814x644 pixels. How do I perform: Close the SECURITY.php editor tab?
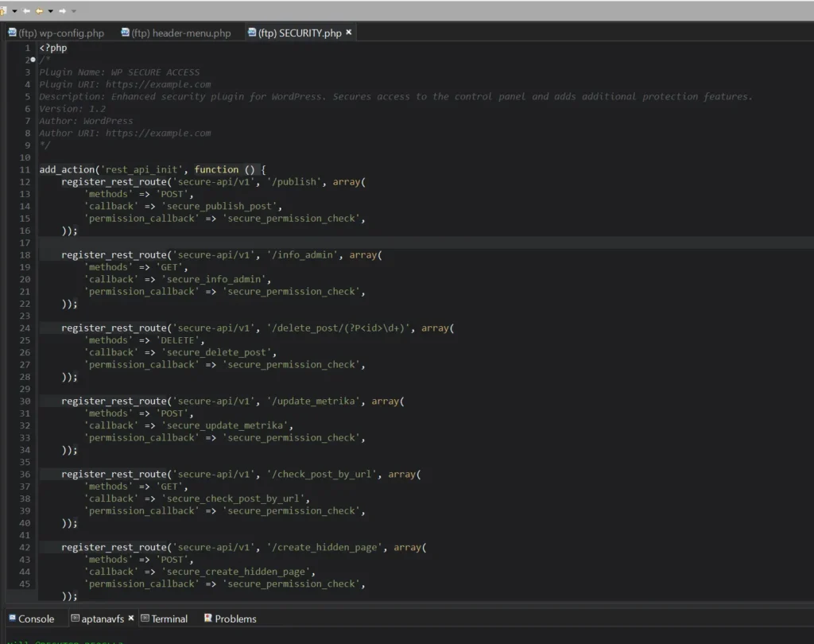pos(349,33)
